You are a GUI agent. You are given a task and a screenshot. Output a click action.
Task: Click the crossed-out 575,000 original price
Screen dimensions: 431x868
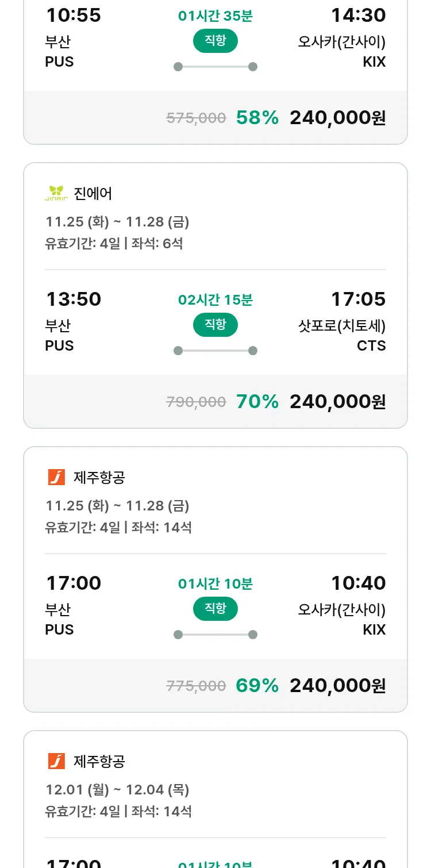tap(196, 118)
